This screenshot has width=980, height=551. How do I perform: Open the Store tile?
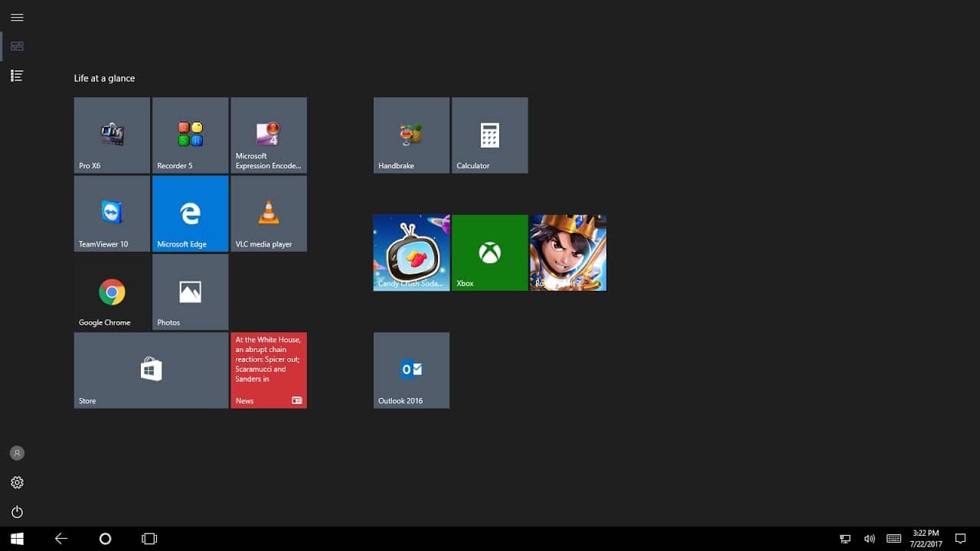point(151,370)
